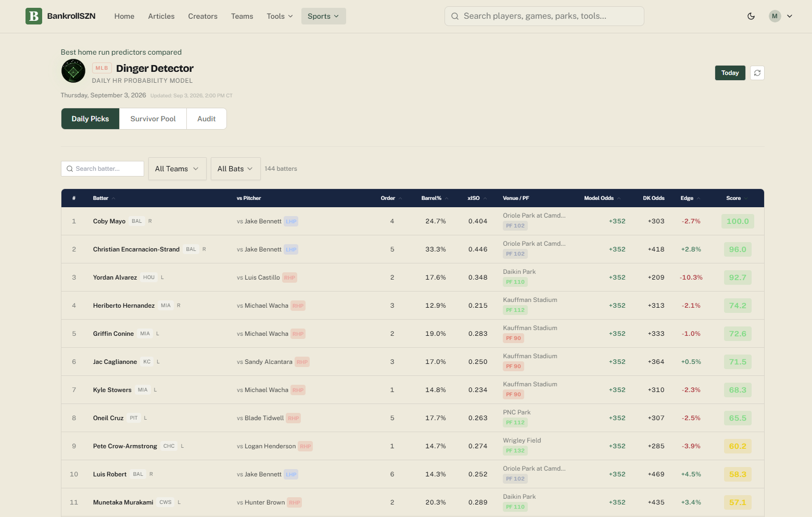Switch to the Survivor Pool tab
Viewport: 812px width, 517px height.
point(153,119)
